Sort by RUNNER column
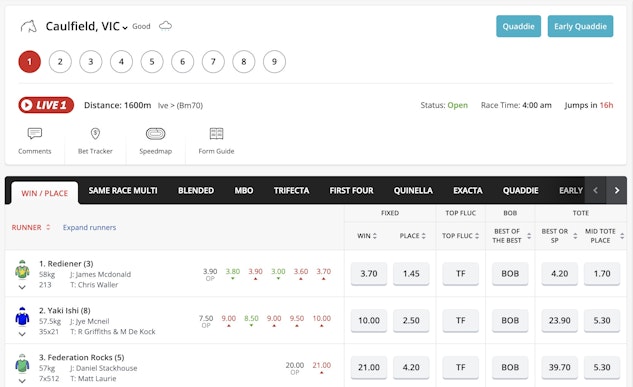Image resolution: width=633 pixels, height=387 pixels. 31,227
